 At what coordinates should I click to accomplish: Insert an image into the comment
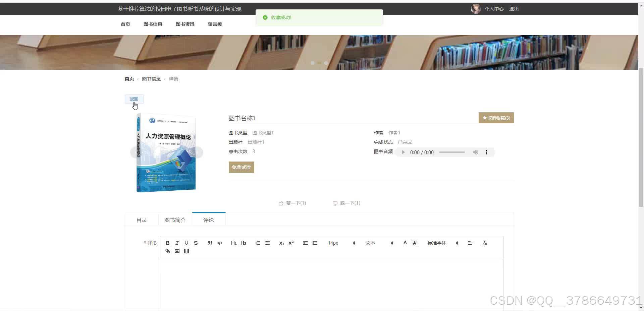click(177, 251)
